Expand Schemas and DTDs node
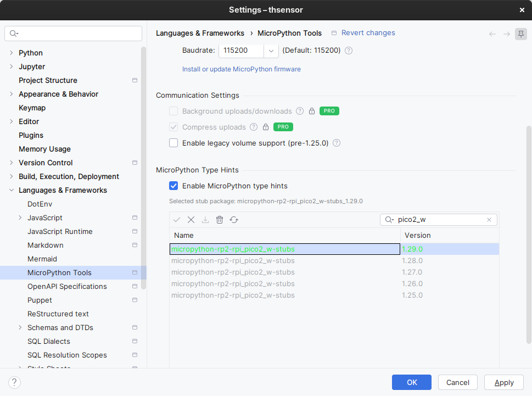This screenshot has width=532, height=396. click(20, 328)
